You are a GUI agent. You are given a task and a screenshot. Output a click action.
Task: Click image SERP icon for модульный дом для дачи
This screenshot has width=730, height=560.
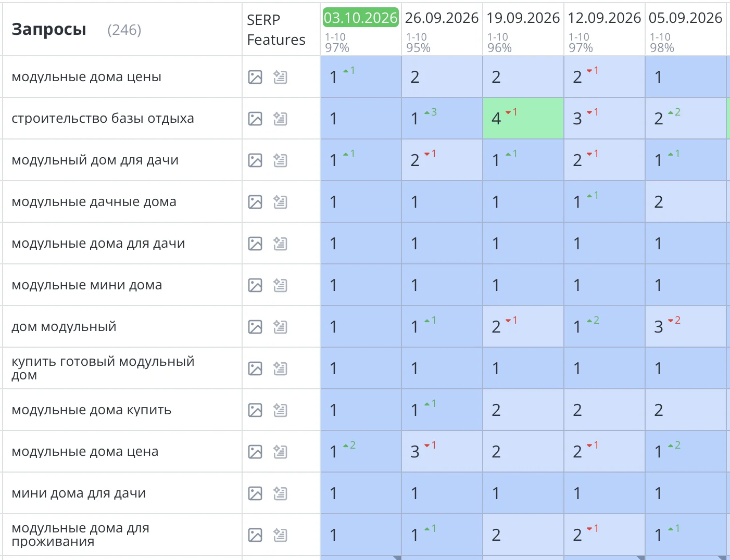pyautogui.click(x=255, y=160)
